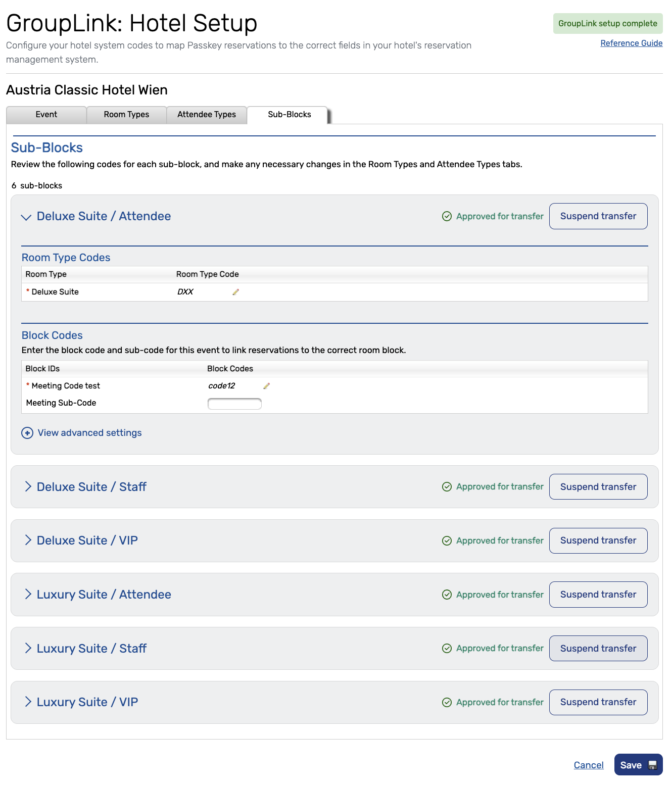Viewport: 672px width, 787px height.
Task: Click the GroupLink setup complete badge
Action: [x=608, y=24]
